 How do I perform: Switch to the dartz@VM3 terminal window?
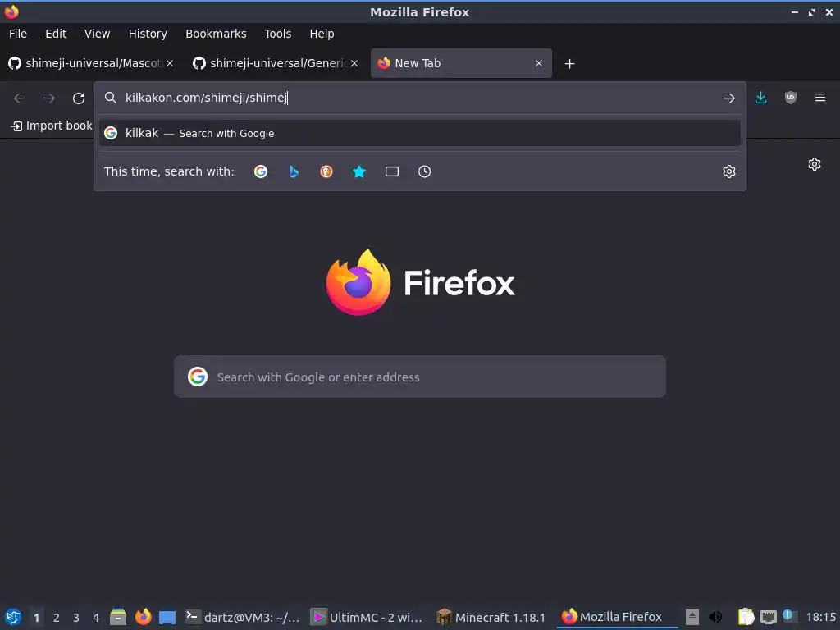click(x=243, y=617)
